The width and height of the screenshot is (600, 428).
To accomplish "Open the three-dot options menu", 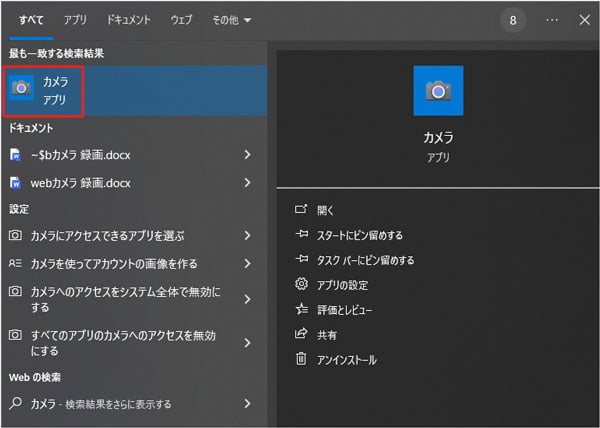I will [552, 20].
